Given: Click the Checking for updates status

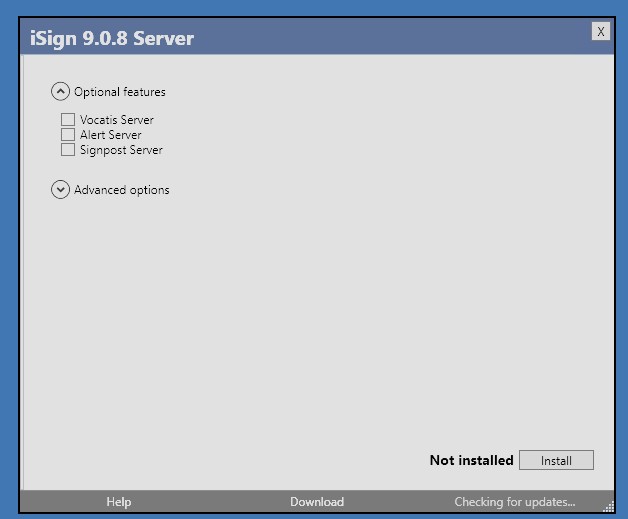Looking at the screenshot, I should 515,502.
